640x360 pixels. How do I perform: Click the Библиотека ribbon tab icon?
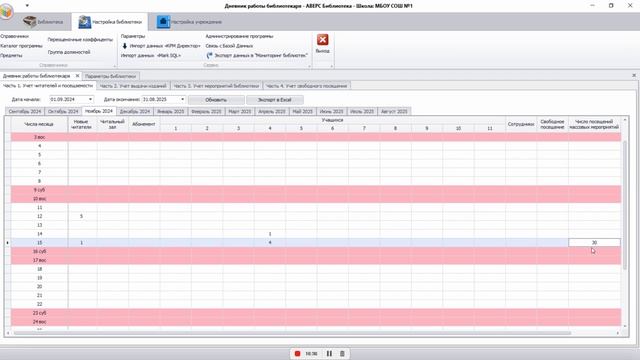(x=29, y=22)
